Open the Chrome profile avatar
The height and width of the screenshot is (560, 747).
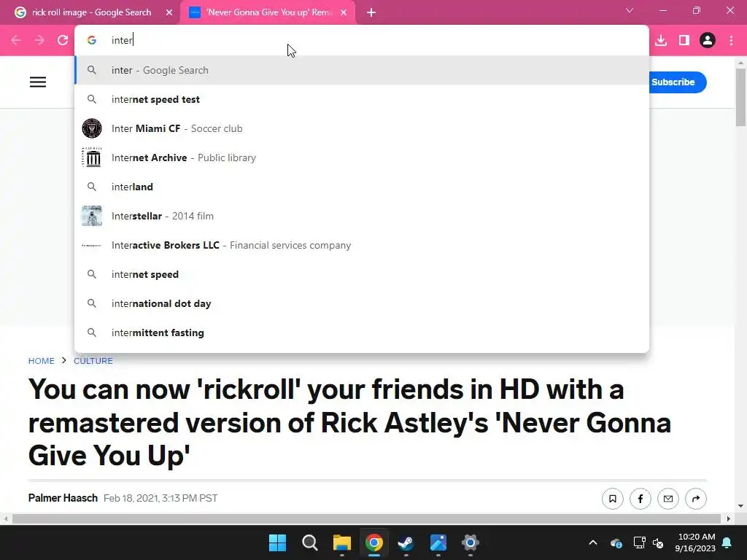tap(708, 41)
